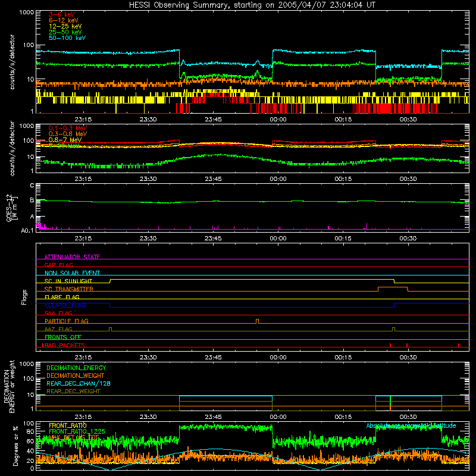
Task: Select the DECIMATION_WEIGHT legend label
Action: pos(76,376)
